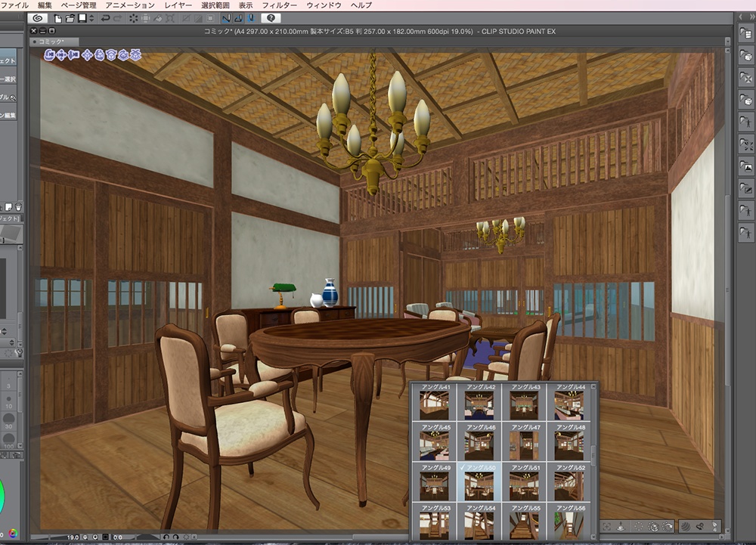Image resolution: width=756 pixels, height=545 pixels.
Task: Select the camera dolly manipulator icon
Action: pyautogui.click(x=73, y=54)
